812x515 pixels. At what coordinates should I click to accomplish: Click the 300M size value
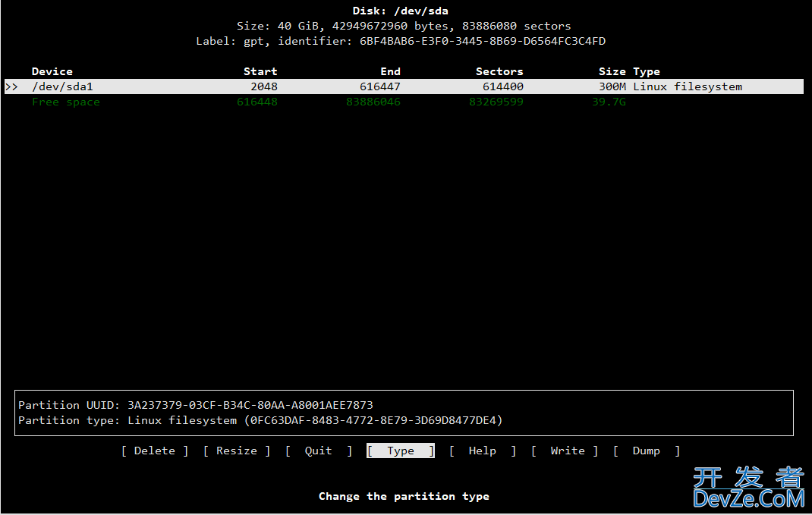612,86
